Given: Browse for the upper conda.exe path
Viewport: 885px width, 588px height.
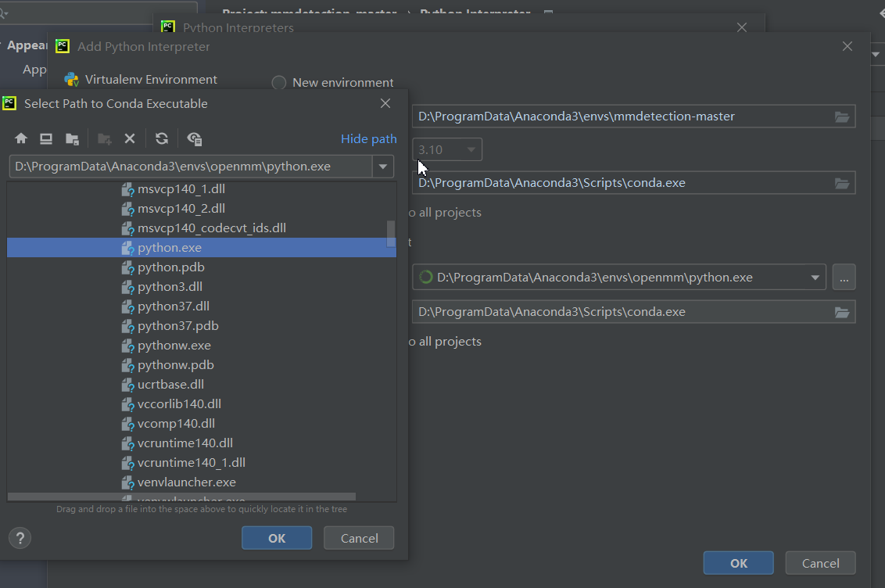Looking at the screenshot, I should tap(842, 184).
